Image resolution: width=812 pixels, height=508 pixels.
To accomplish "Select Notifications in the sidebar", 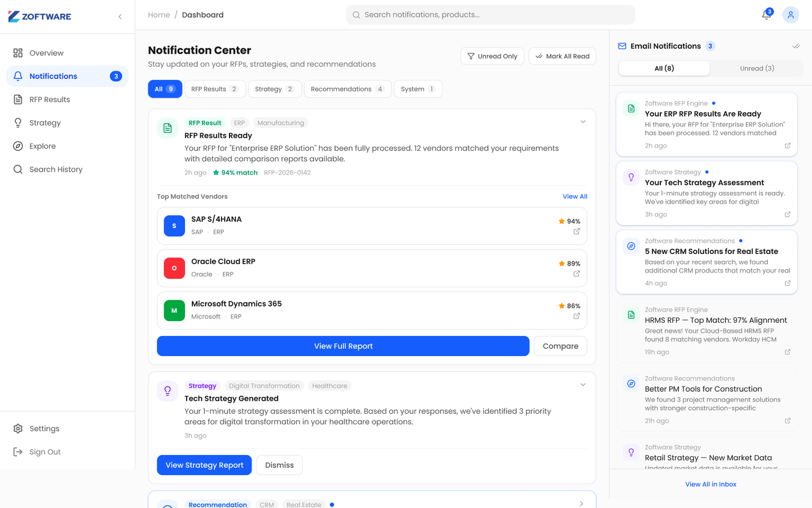I will (x=67, y=76).
